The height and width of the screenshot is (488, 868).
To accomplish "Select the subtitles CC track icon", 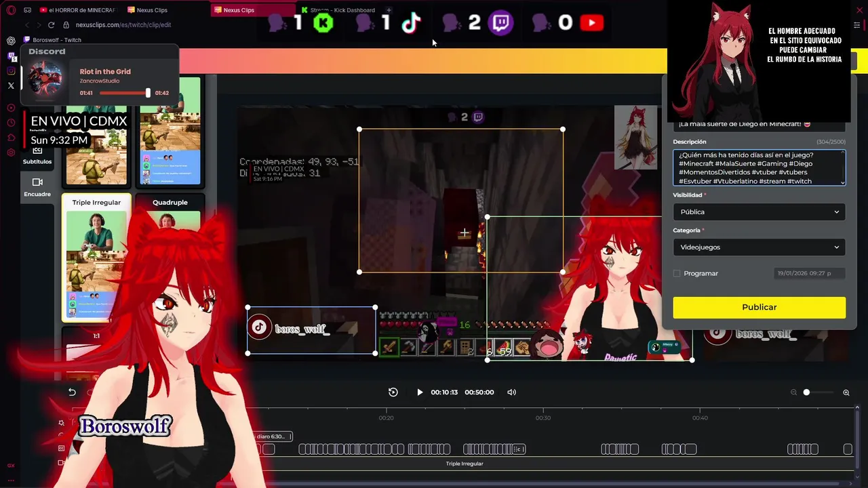I will (x=61, y=448).
